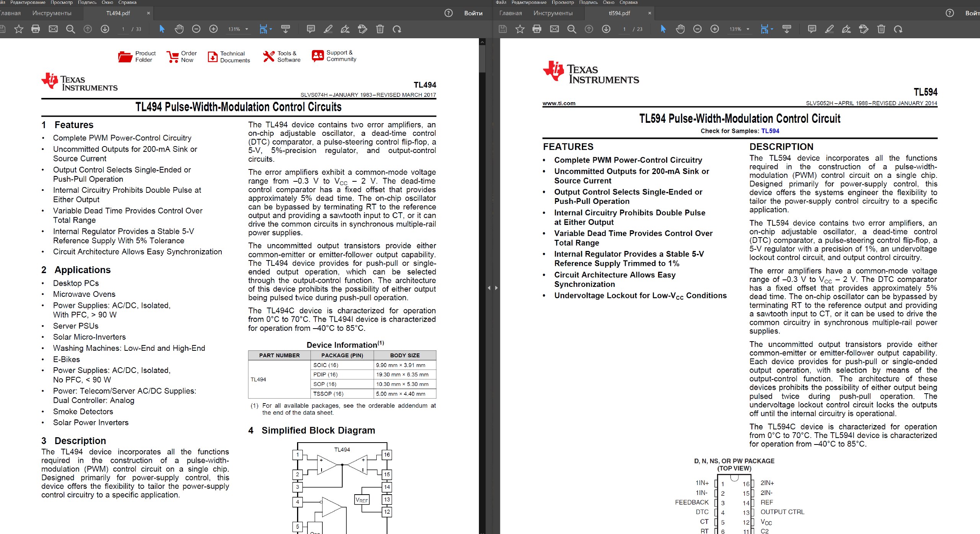The height and width of the screenshot is (534, 980).
Task: Click Order Now link
Action: coord(181,57)
